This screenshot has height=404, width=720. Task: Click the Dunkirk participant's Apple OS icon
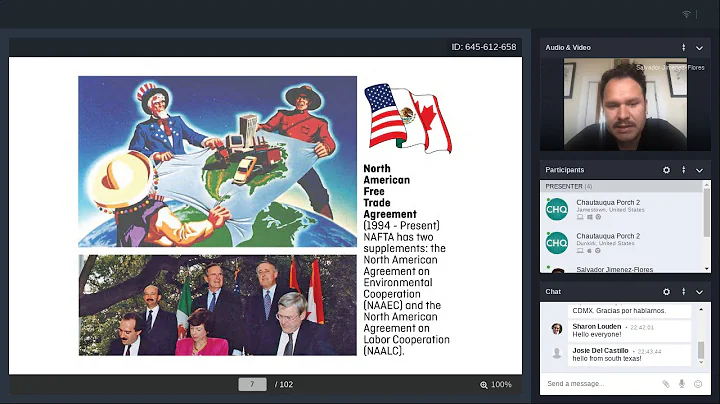tap(589, 251)
